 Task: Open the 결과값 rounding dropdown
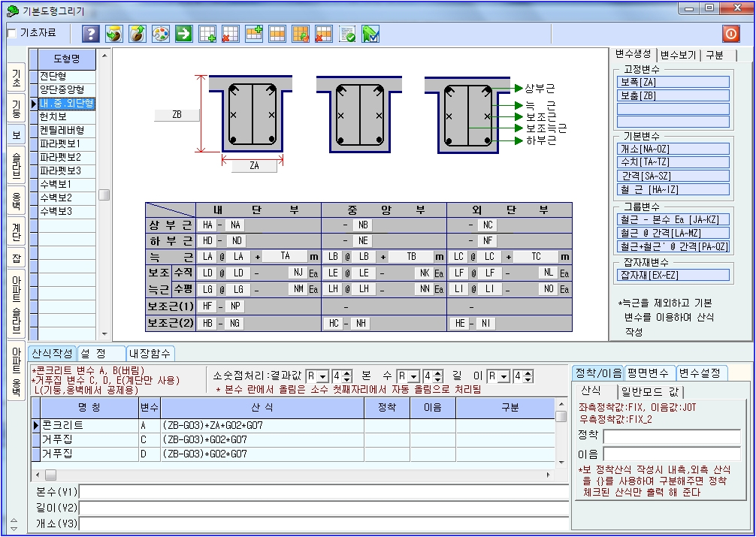[322, 376]
